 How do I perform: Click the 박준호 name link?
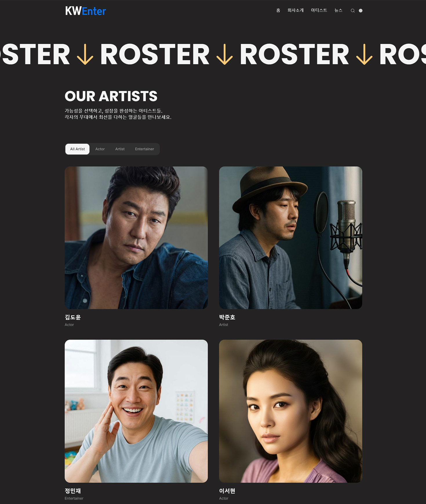227,317
